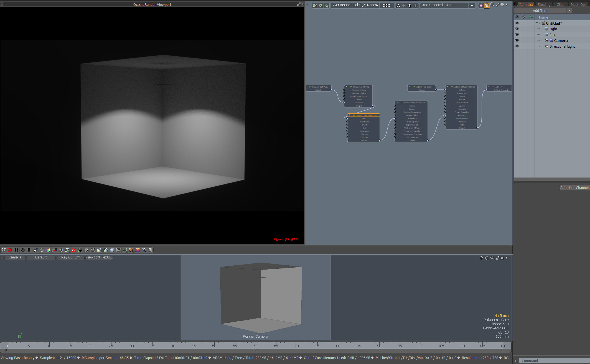Hide the Box item with eye icon
590x364 pixels.
(517, 35)
